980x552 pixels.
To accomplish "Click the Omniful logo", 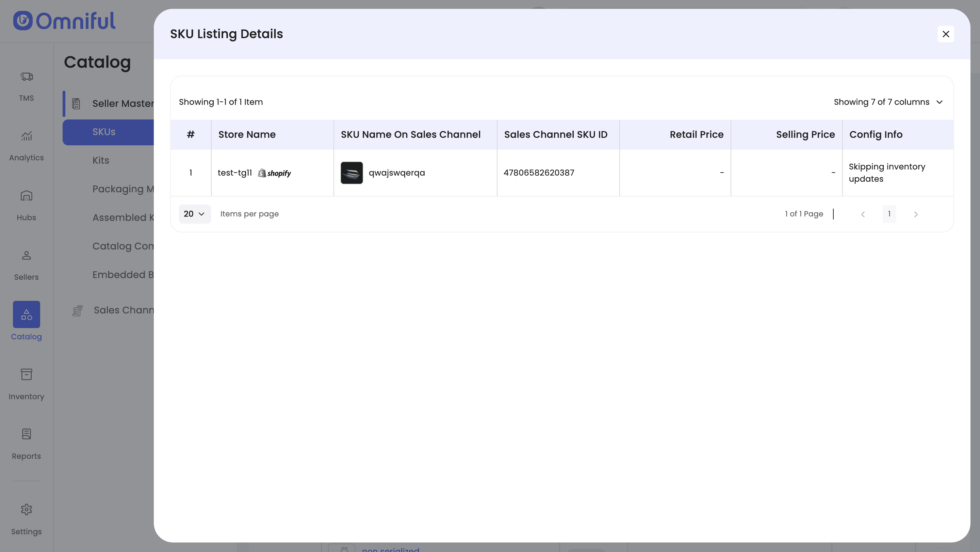I will click(x=64, y=21).
